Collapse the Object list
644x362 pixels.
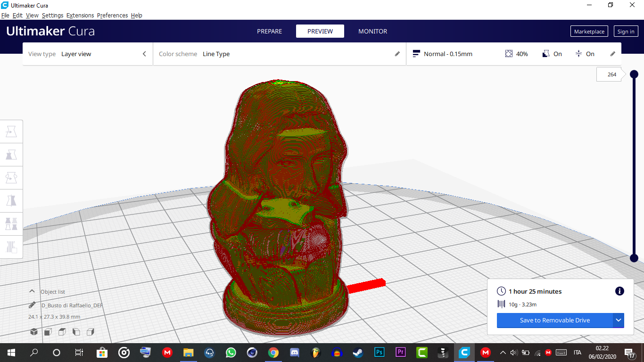pos(32,292)
